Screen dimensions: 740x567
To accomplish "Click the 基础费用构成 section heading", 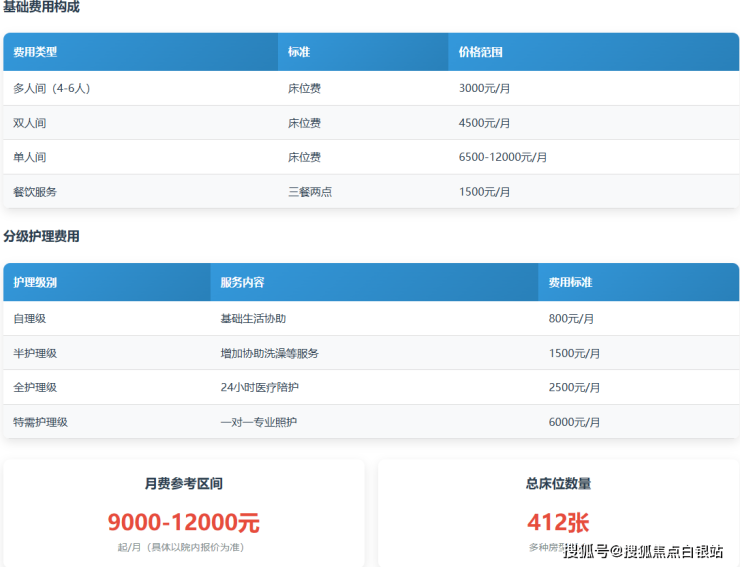I will 41,7.
